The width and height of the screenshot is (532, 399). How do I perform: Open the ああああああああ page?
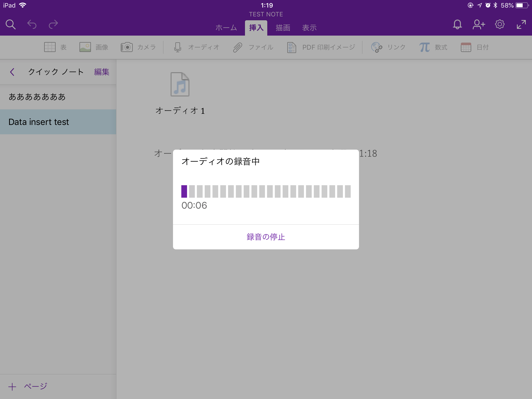coord(58,97)
